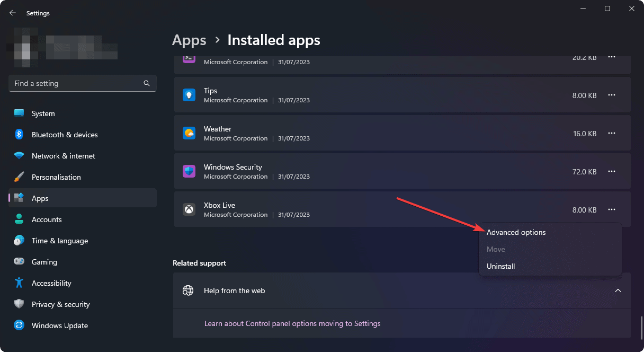Select Advanced options for Xbox Live

(516, 232)
